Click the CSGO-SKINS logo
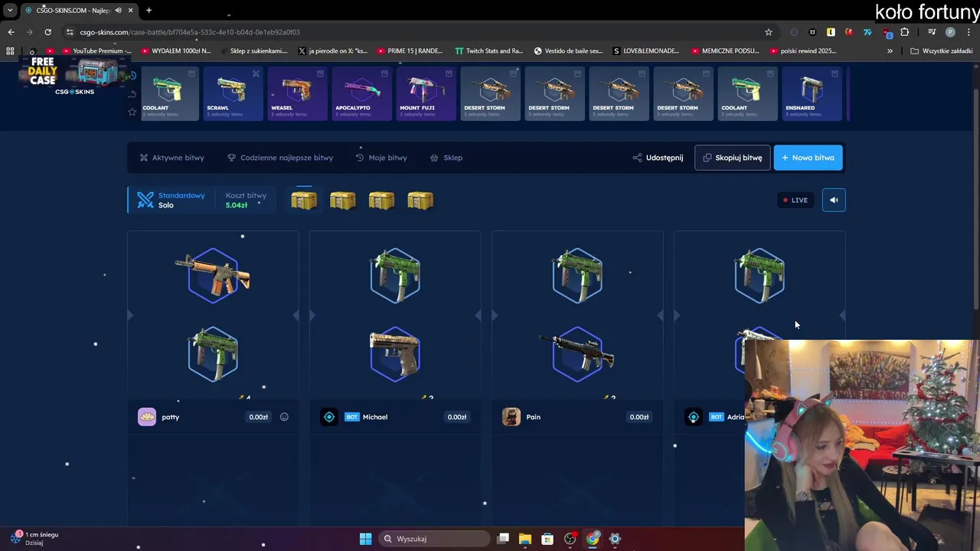 coord(74,92)
